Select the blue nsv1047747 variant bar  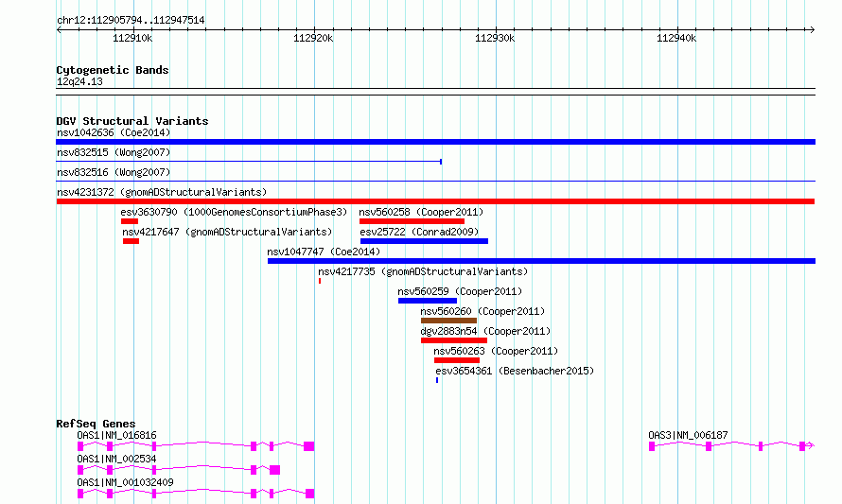pyautogui.click(x=542, y=261)
